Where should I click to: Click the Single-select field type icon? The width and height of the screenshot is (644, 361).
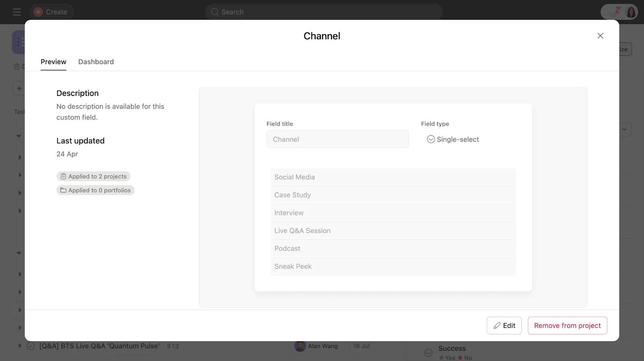[x=431, y=139]
